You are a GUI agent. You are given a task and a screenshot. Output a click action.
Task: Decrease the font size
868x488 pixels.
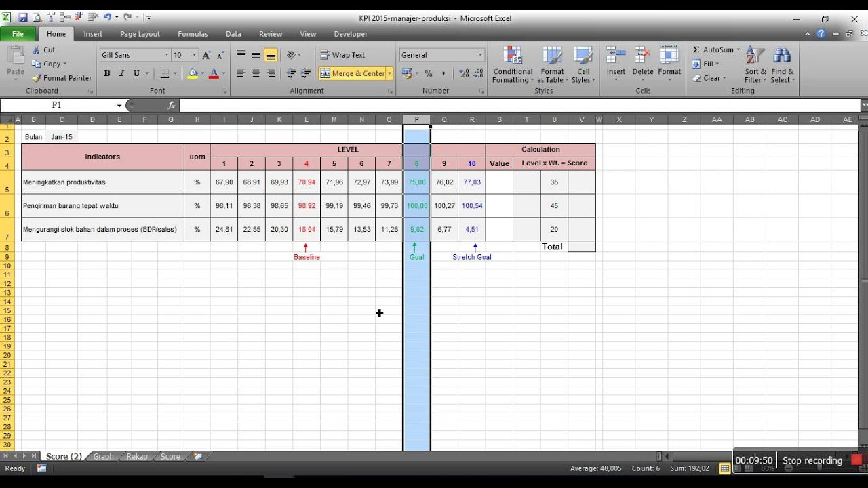(222, 55)
